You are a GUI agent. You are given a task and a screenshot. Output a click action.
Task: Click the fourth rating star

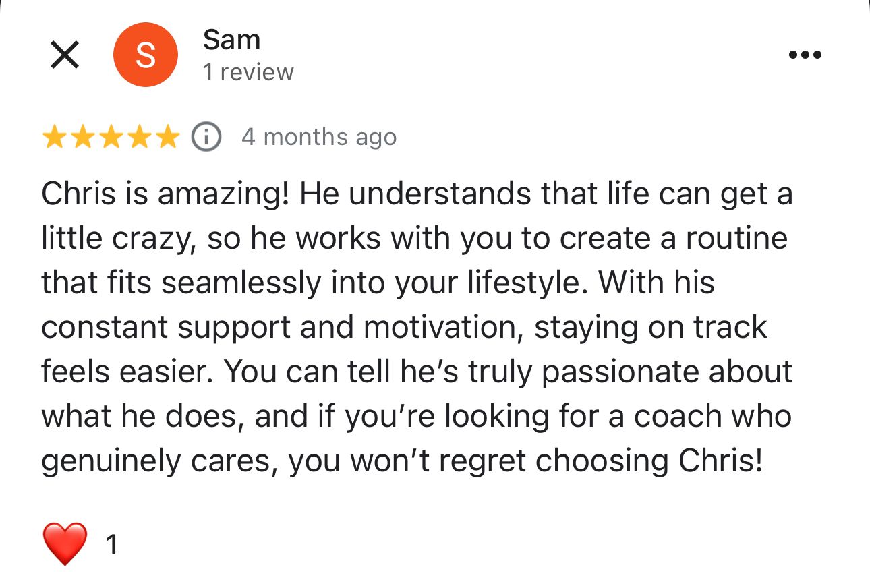[138, 138]
